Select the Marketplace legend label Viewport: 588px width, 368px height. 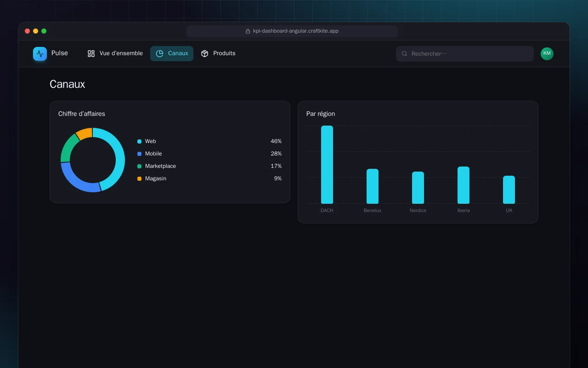pyautogui.click(x=160, y=166)
